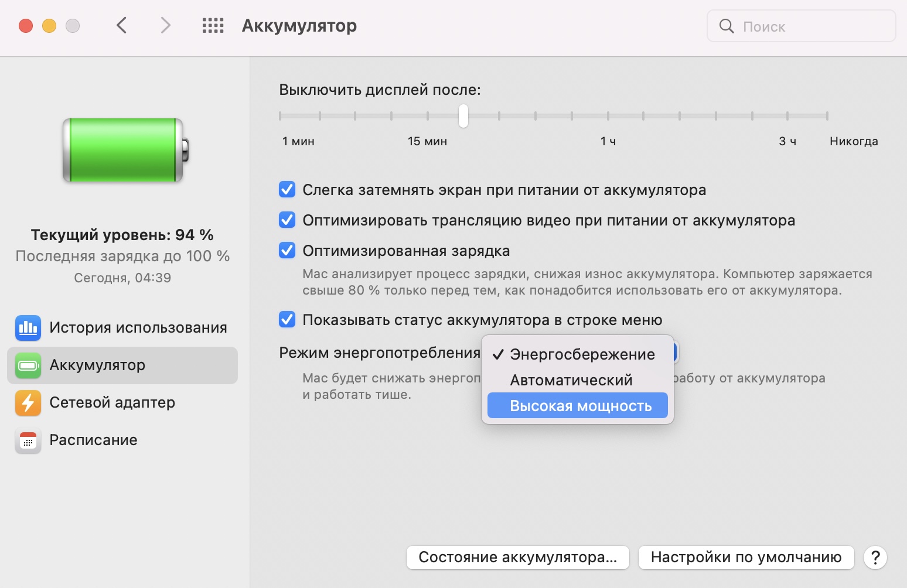This screenshot has height=588, width=907.
Task: Select Высокая мощность power mode
Action: 578,405
